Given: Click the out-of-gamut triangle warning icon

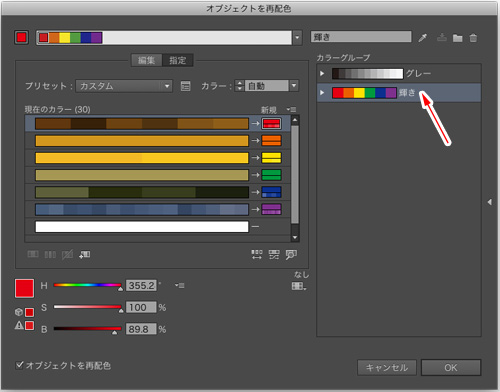Looking at the screenshot, I should coord(19,325).
